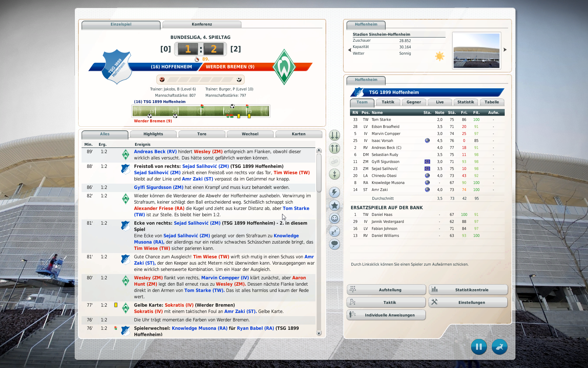Screen dimensions: 588x368
Task: Open the Tore events tab
Action: click(202, 134)
